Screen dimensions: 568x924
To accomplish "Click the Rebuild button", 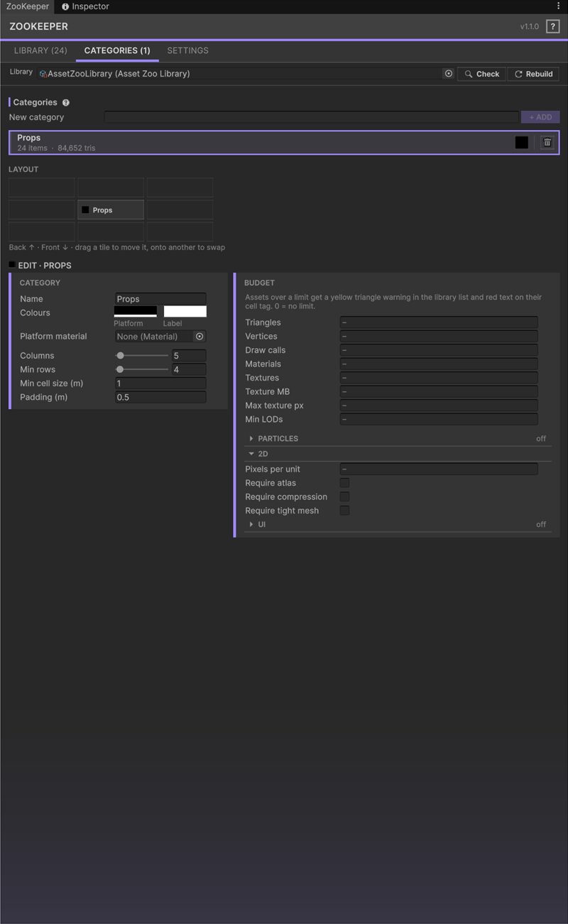I will point(533,74).
